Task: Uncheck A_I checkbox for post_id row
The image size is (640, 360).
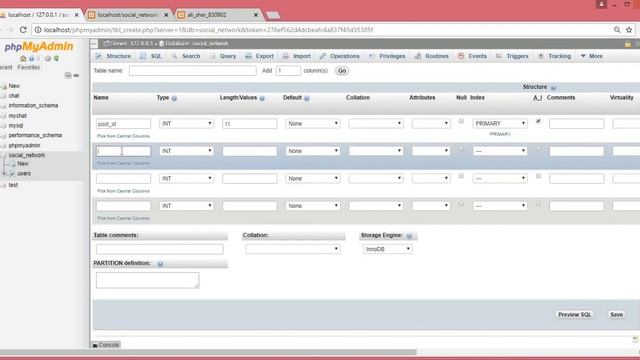Action: (538, 121)
